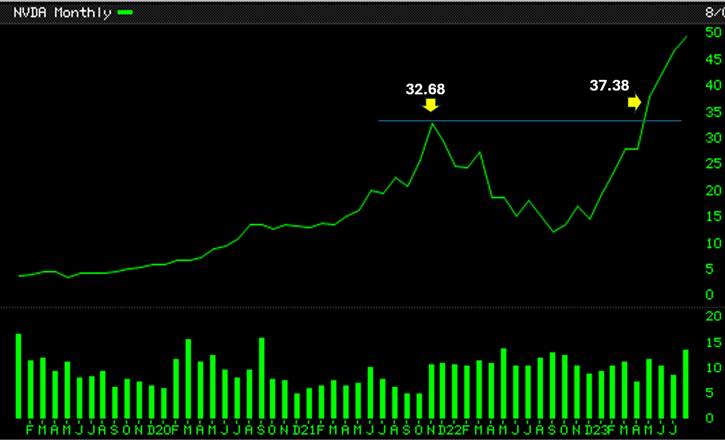This screenshot has width=725, height=440.
Task: Select the D23 date label on time axis
Action: click(x=594, y=430)
